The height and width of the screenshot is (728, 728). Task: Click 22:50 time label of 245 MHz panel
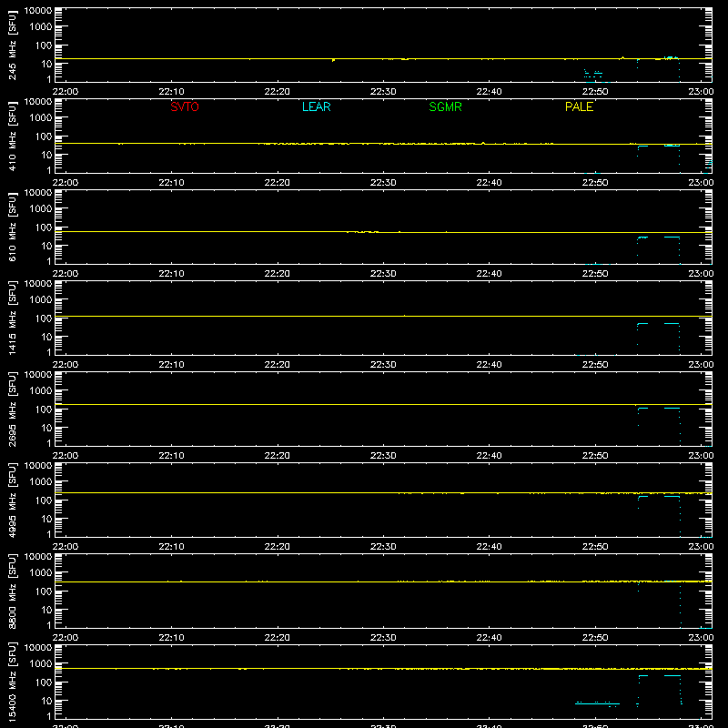pyautogui.click(x=595, y=92)
